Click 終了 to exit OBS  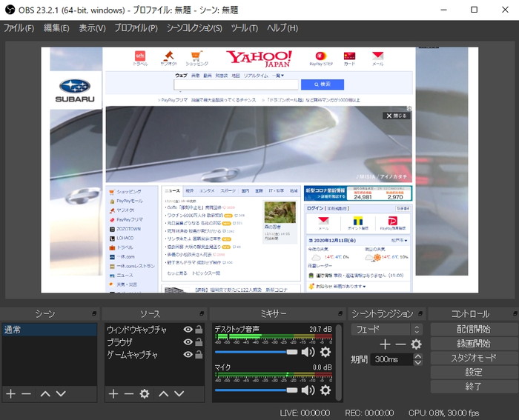point(473,386)
